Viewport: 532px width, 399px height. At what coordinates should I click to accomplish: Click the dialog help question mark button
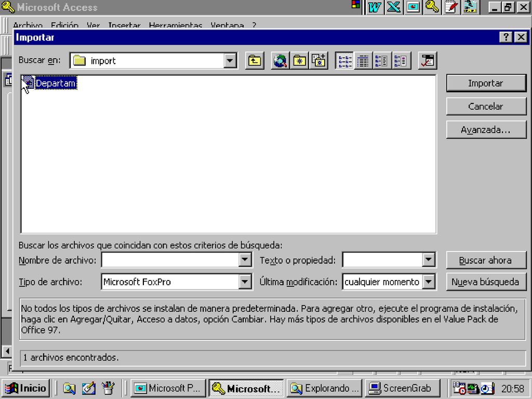coord(506,37)
